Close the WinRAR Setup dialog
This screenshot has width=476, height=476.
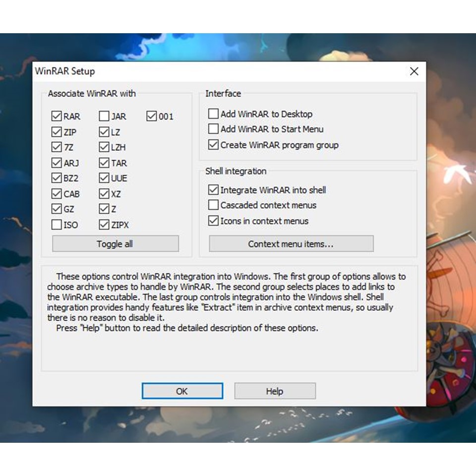[414, 71]
